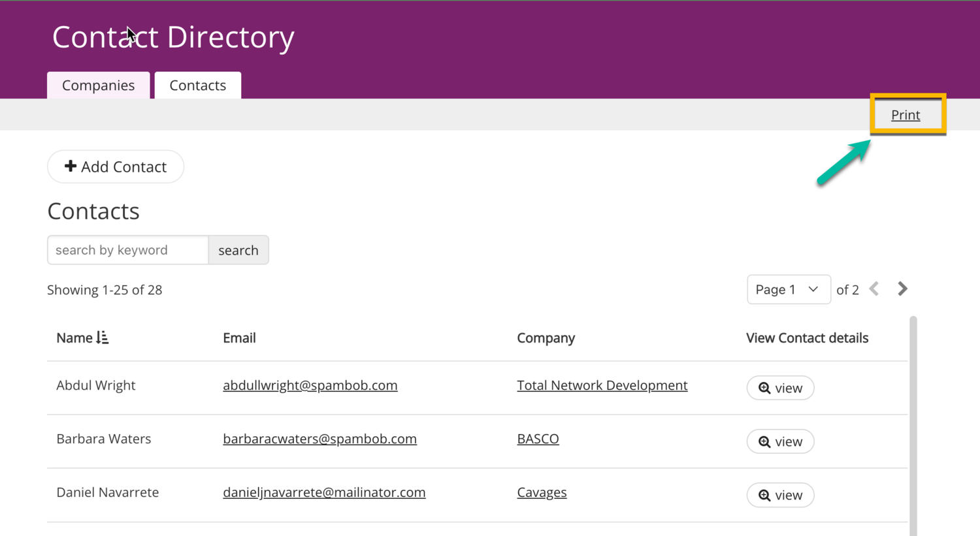Open barbaracwaters@spambob.com email link
980x536 pixels.
click(319, 439)
